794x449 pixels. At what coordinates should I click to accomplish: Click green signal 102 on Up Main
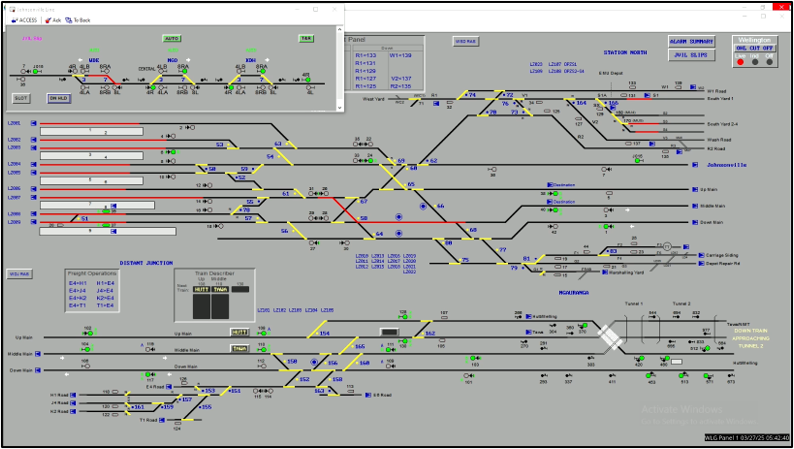90,333
